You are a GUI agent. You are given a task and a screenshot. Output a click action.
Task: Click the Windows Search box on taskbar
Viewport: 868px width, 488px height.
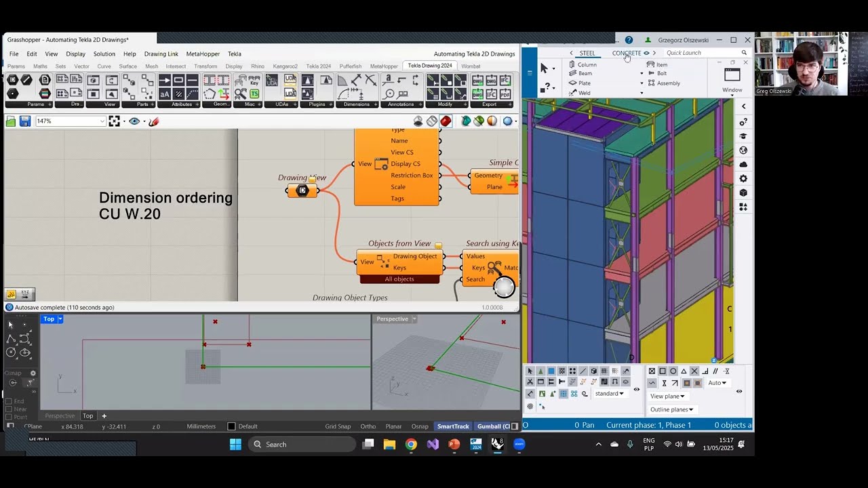coord(302,445)
